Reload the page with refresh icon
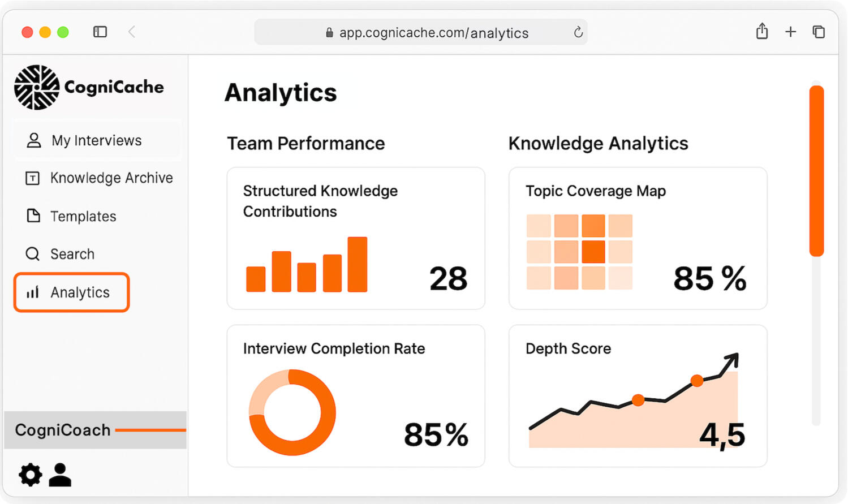The width and height of the screenshot is (848, 504). 578,32
